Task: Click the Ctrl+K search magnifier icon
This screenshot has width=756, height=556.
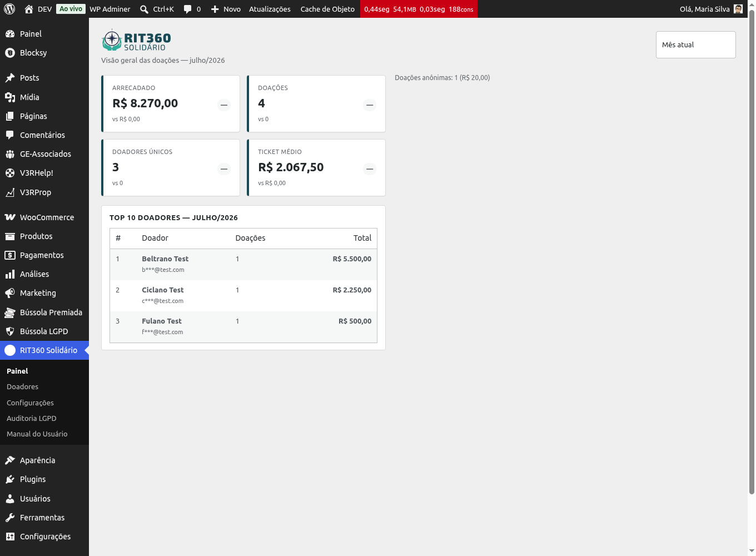Action: click(144, 9)
